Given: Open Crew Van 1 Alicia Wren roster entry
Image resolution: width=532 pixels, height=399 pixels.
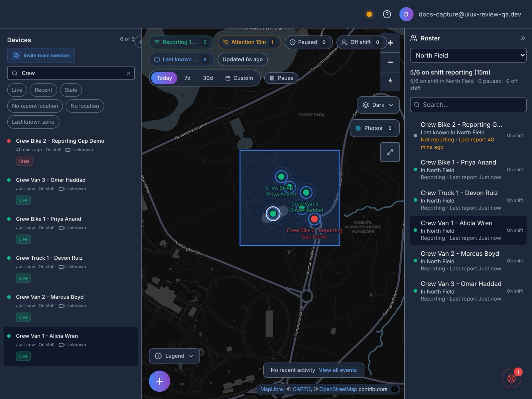Looking at the screenshot, I should [468, 230].
